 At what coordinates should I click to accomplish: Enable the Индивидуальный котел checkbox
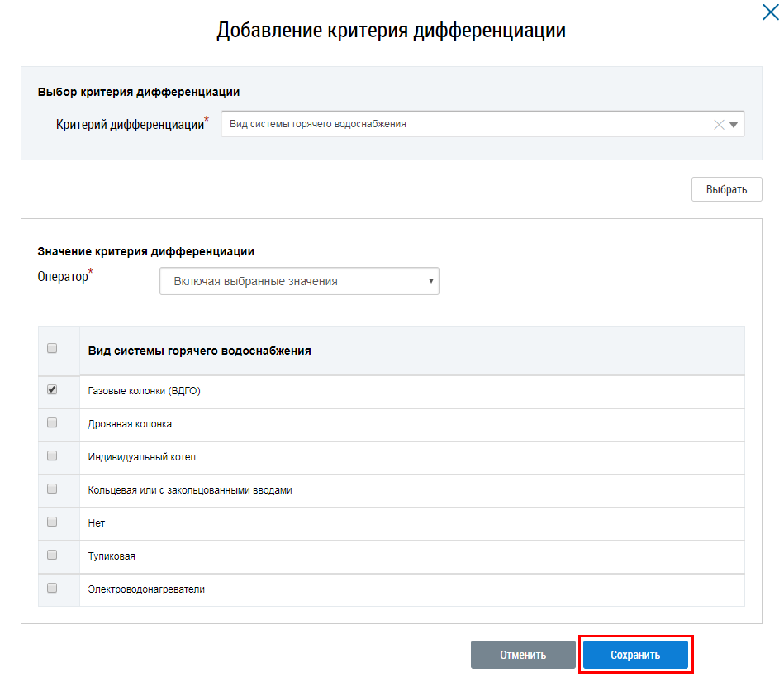click(52, 456)
